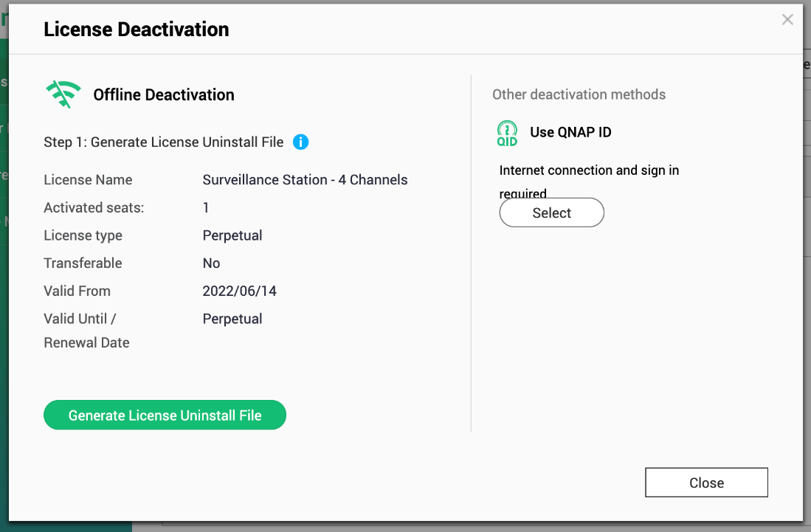The width and height of the screenshot is (811, 532).
Task: Click the Valid From date 2022/06/14
Action: [239, 291]
